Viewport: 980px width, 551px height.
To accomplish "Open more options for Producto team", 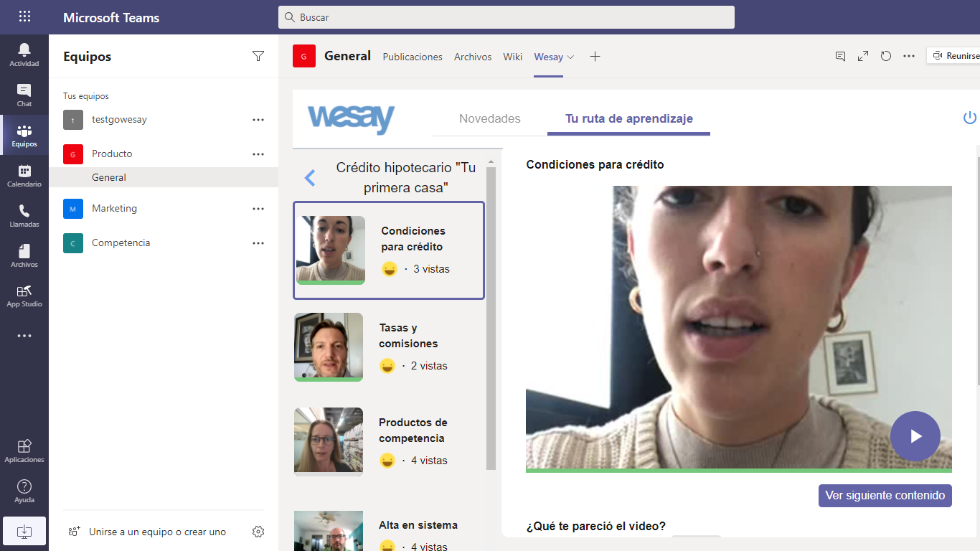I will [258, 154].
